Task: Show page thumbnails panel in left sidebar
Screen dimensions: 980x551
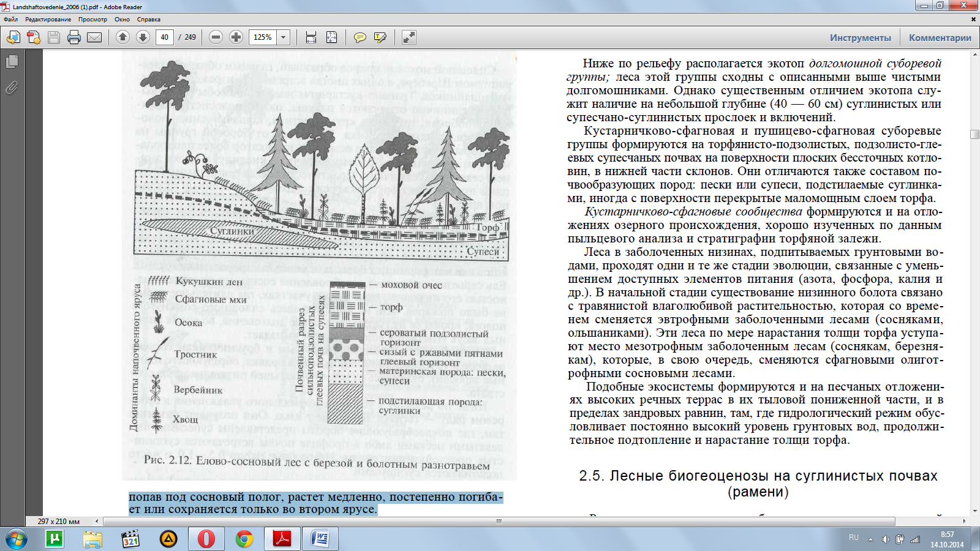Action: 12,62
